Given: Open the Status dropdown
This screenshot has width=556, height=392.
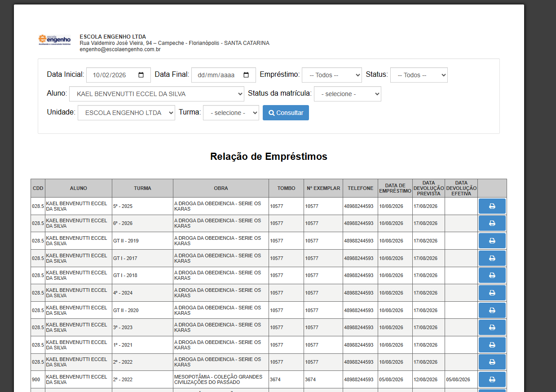Looking at the screenshot, I should point(419,75).
